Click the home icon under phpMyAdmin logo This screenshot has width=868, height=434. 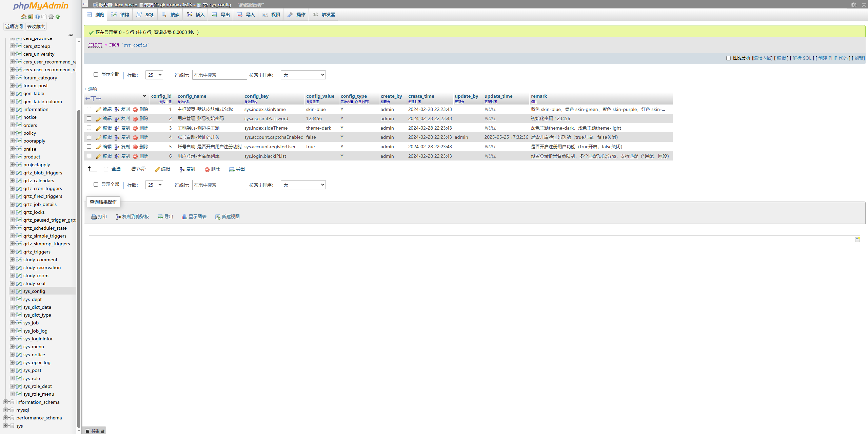(23, 17)
